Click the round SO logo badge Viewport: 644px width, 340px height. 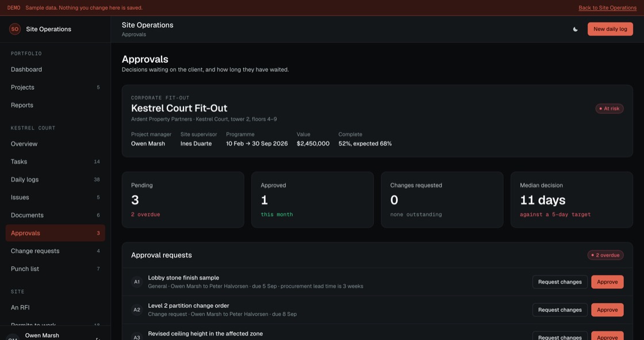[15, 29]
